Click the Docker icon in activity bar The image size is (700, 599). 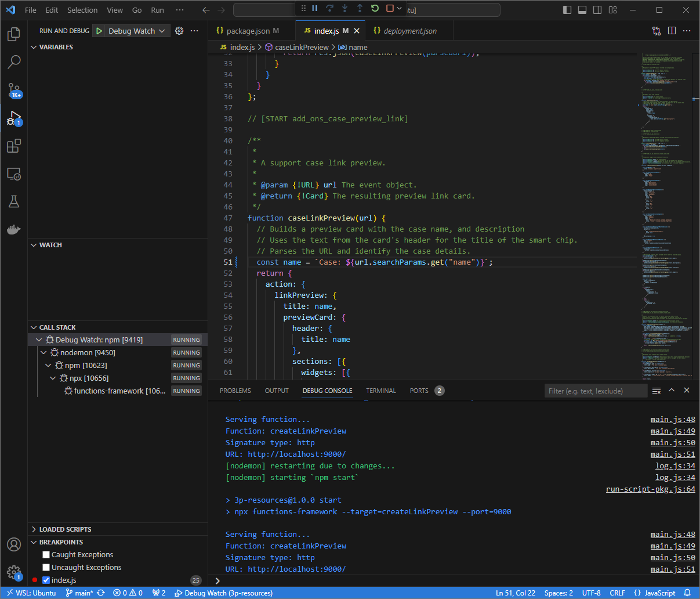pos(14,229)
